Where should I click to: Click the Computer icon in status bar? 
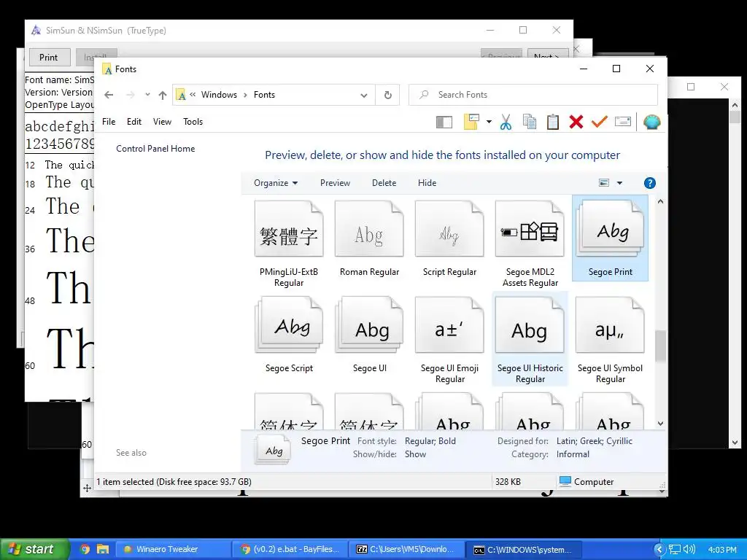click(x=565, y=481)
